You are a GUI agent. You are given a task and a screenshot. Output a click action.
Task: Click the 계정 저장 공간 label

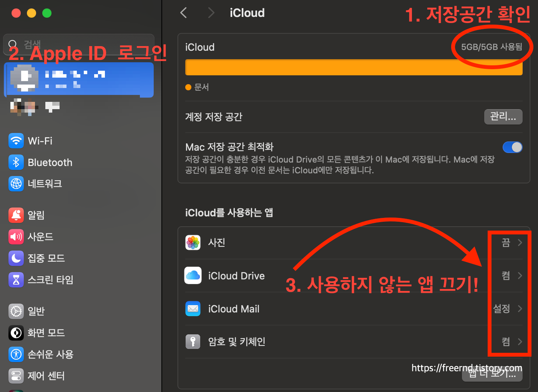(214, 117)
